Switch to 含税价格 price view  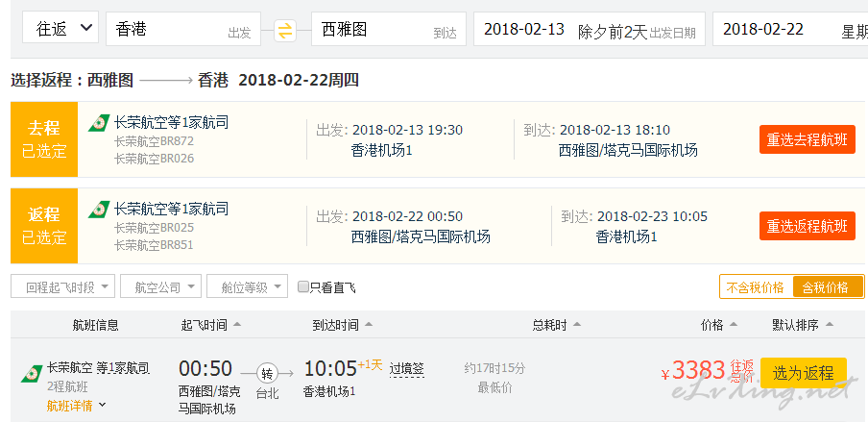(x=828, y=287)
